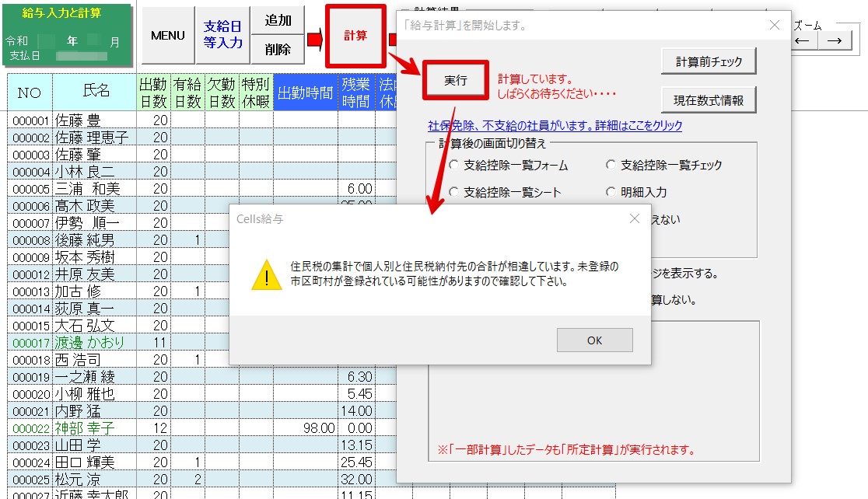Click the MENU button
This screenshot has height=499, width=868.
[168, 36]
